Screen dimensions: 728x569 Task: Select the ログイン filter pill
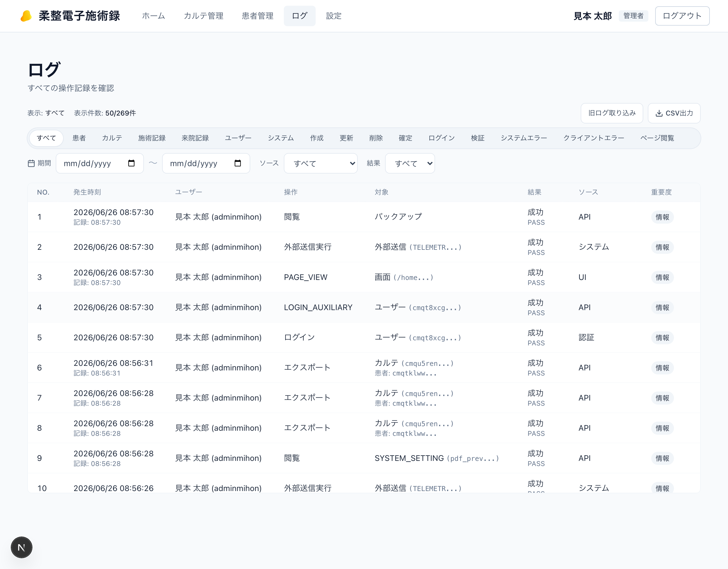click(x=441, y=138)
